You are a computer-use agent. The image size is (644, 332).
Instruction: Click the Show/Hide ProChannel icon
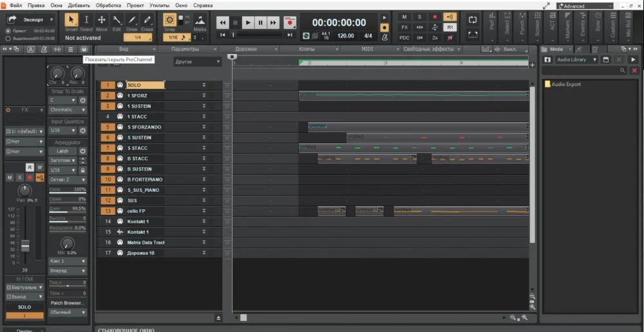pos(84,50)
